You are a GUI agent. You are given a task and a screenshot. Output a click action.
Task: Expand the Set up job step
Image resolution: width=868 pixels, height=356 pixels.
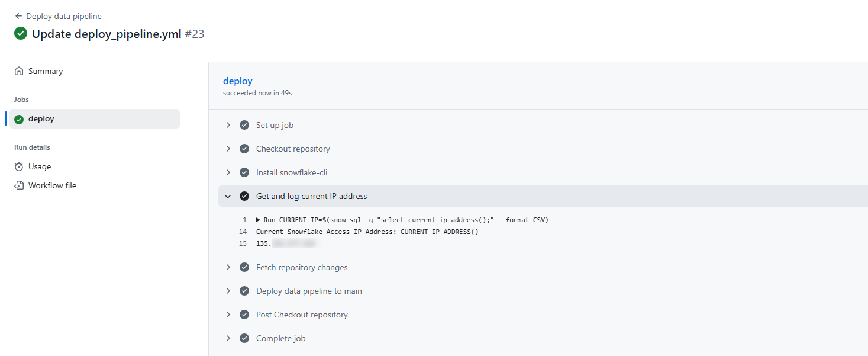[x=228, y=125]
